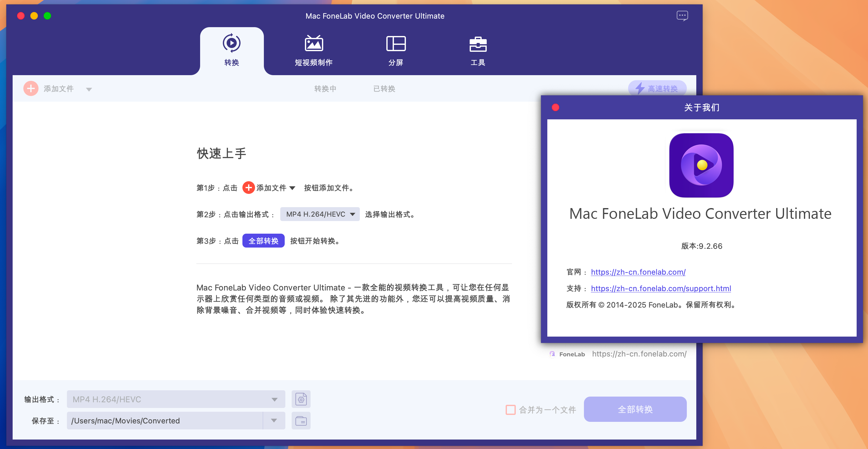
Task: Toggle the 高速转换 high-speed conversion button
Action: [657, 89]
